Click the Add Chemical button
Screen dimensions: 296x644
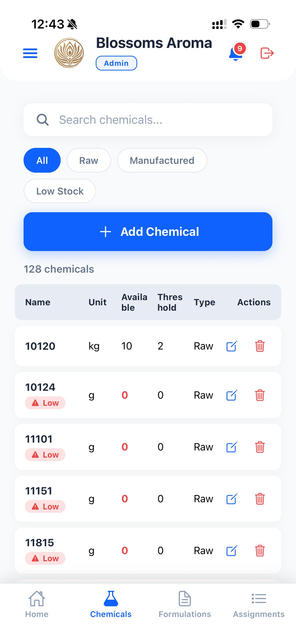pos(148,232)
